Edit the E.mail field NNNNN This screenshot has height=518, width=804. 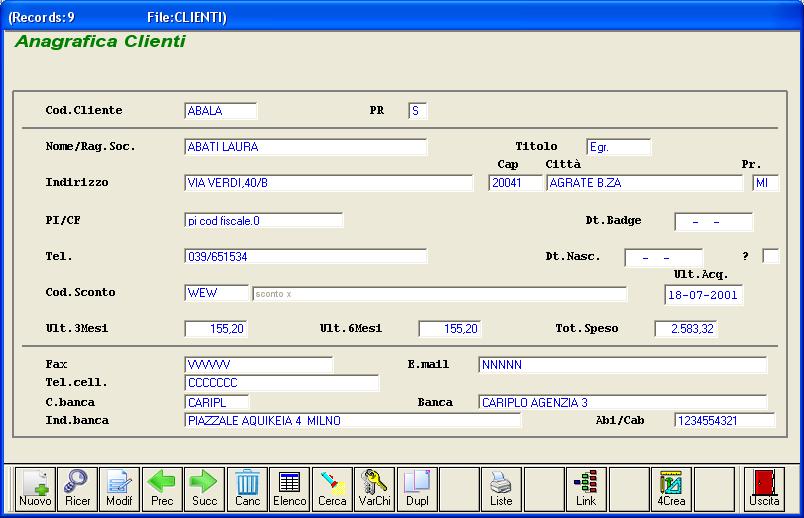(622, 365)
